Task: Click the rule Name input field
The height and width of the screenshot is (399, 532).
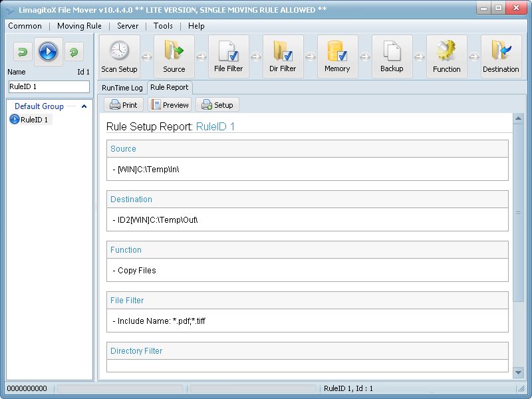Action: tap(49, 86)
